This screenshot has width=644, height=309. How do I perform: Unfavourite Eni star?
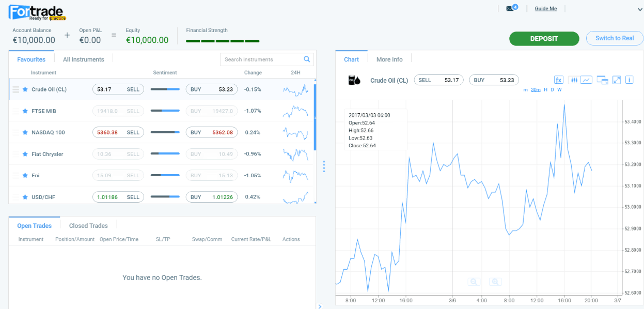(25, 176)
